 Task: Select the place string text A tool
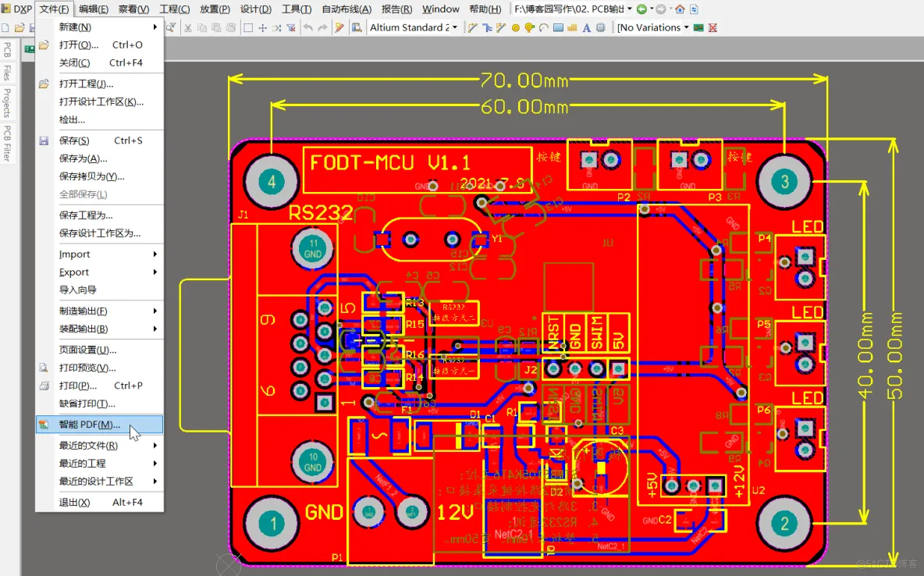click(586, 28)
